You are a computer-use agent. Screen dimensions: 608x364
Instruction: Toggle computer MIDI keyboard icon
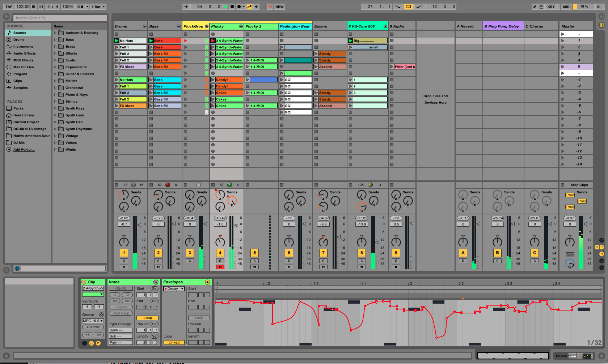pos(541,7)
